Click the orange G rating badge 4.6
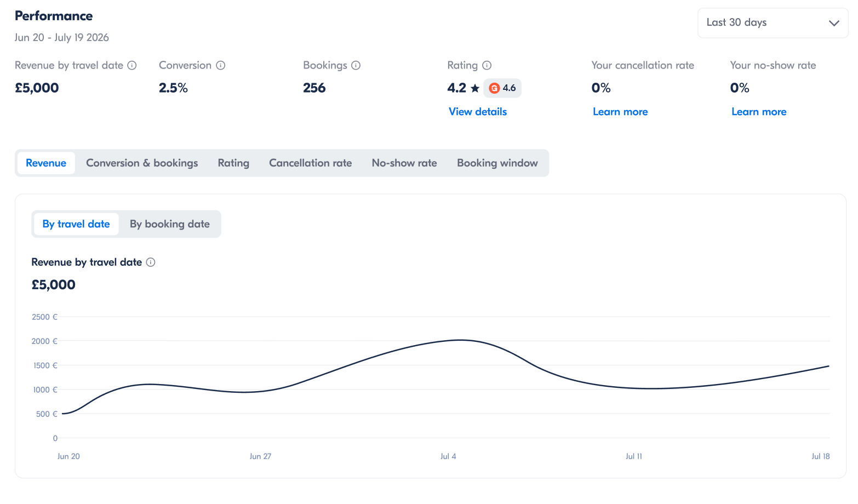The height and width of the screenshot is (504, 858). pyautogui.click(x=502, y=88)
